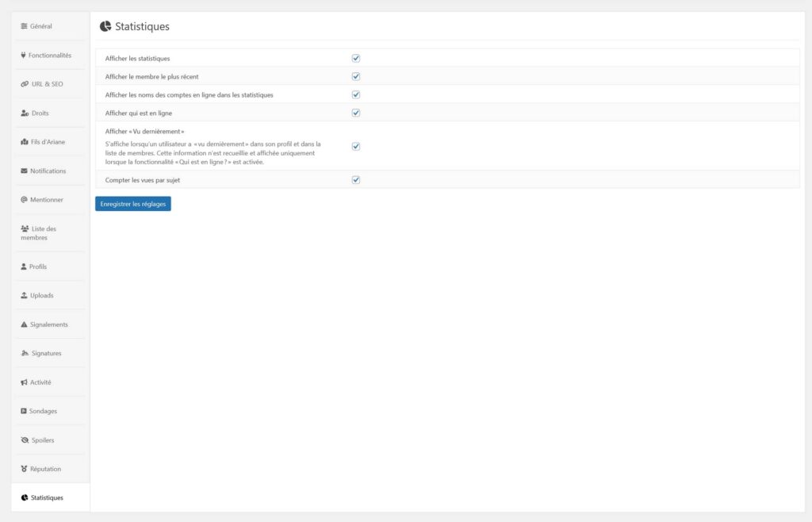812x522 pixels.
Task: Disable the Afficher les statistiques checkbox
Action: coord(355,57)
